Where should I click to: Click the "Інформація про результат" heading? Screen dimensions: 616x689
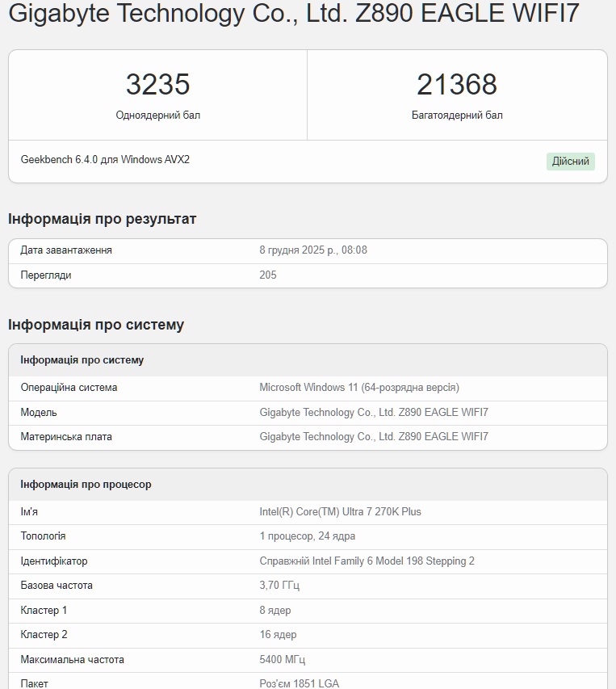click(x=103, y=219)
